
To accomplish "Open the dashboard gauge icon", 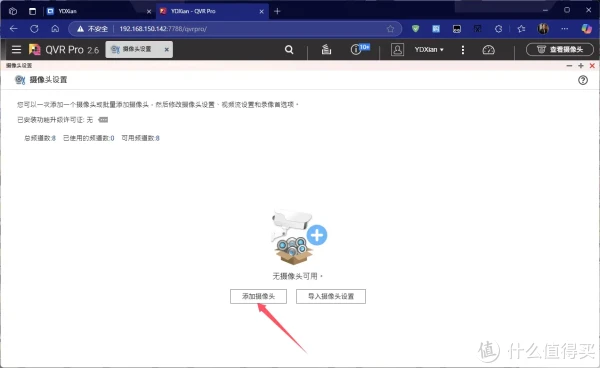I will click(x=488, y=50).
